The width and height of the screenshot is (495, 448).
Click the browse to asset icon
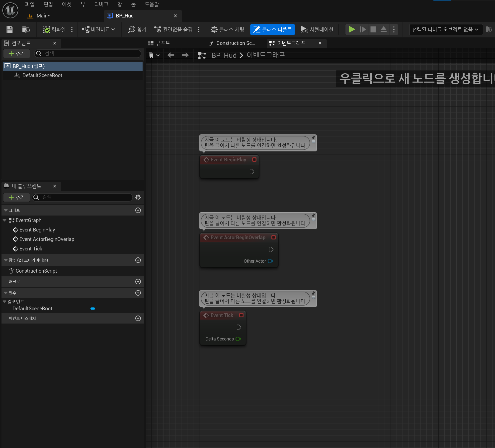tap(26, 29)
